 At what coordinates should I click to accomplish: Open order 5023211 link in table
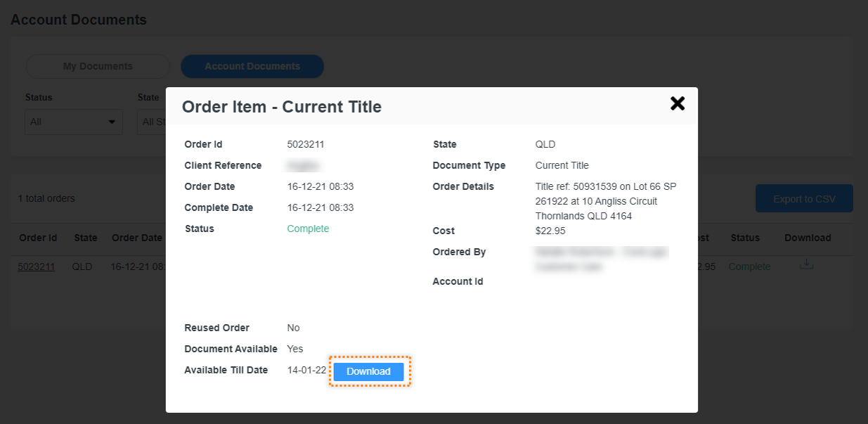coord(37,266)
